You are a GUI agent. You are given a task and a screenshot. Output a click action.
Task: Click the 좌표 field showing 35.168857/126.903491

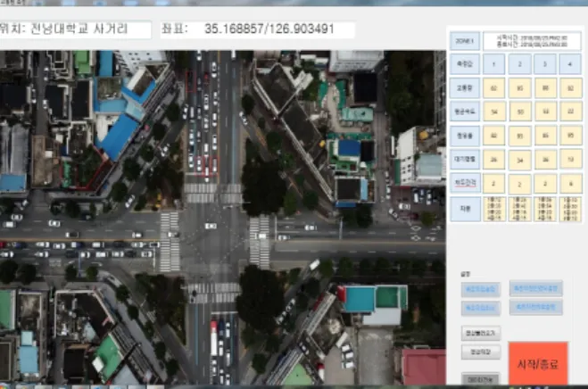258,29
